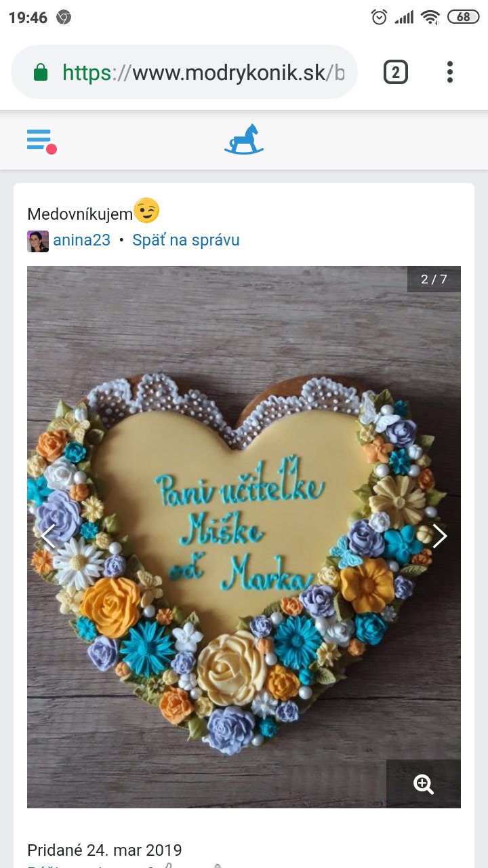Tap the alarm clock status icon
Viewport: 488px width, 868px height.
pyautogui.click(x=380, y=17)
